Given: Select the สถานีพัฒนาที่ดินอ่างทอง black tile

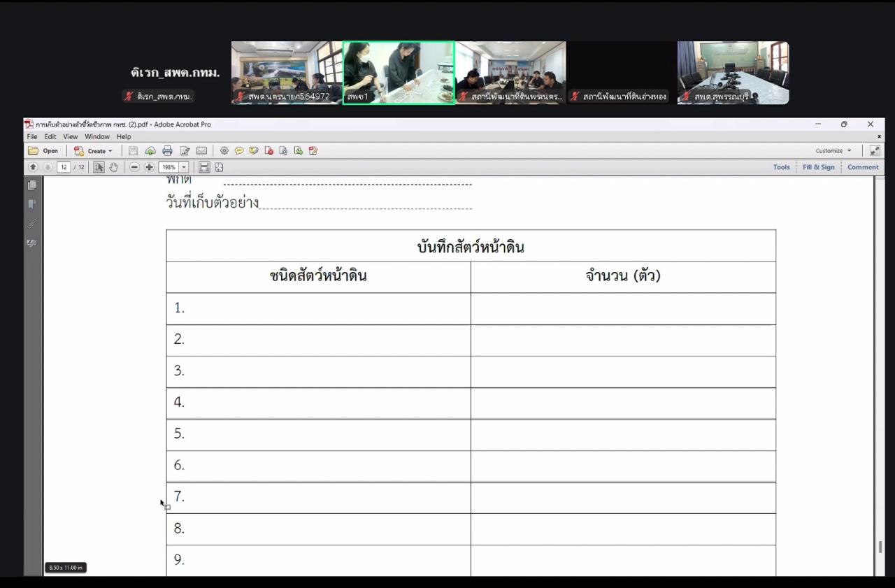Looking at the screenshot, I should coord(622,73).
